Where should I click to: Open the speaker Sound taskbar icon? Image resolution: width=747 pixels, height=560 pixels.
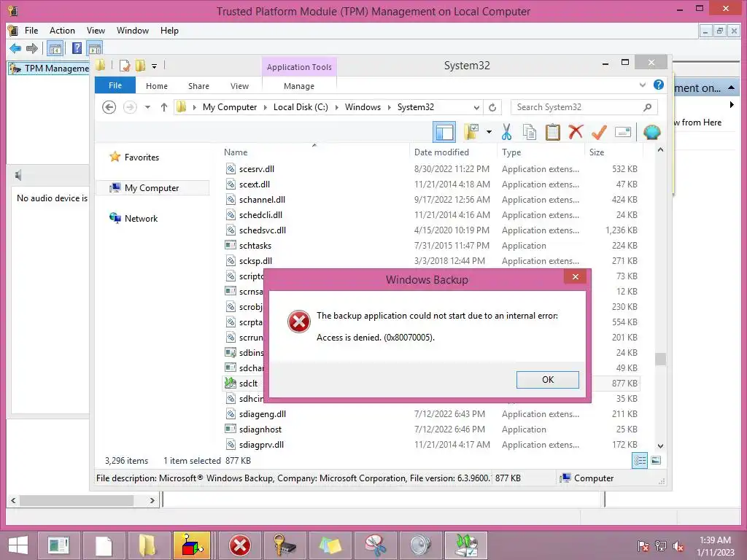point(421,545)
